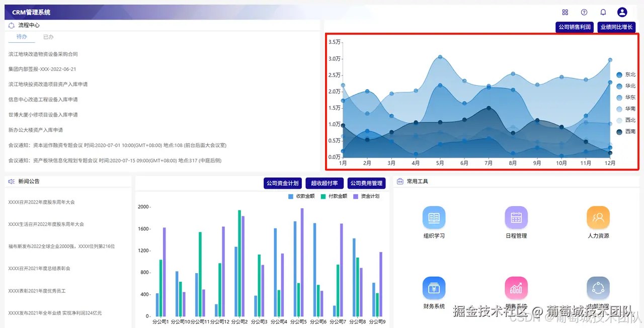
Task: Open the 财务系统 tool icon
Action: 434,288
